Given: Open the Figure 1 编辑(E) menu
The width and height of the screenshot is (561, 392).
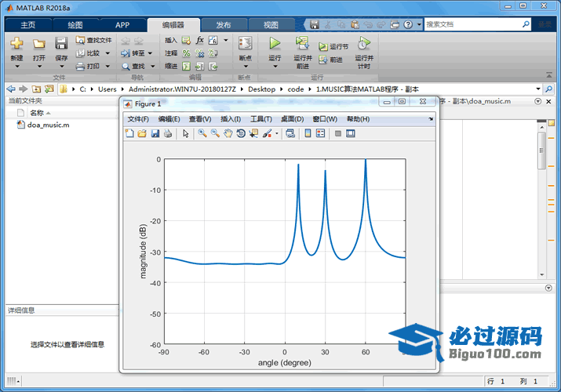Looking at the screenshot, I should point(169,119).
